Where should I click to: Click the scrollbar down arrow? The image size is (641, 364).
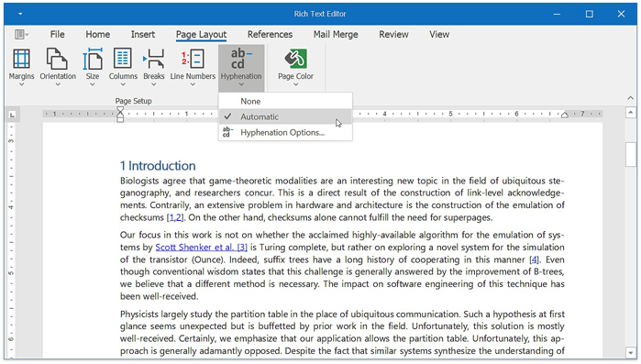[631, 352]
